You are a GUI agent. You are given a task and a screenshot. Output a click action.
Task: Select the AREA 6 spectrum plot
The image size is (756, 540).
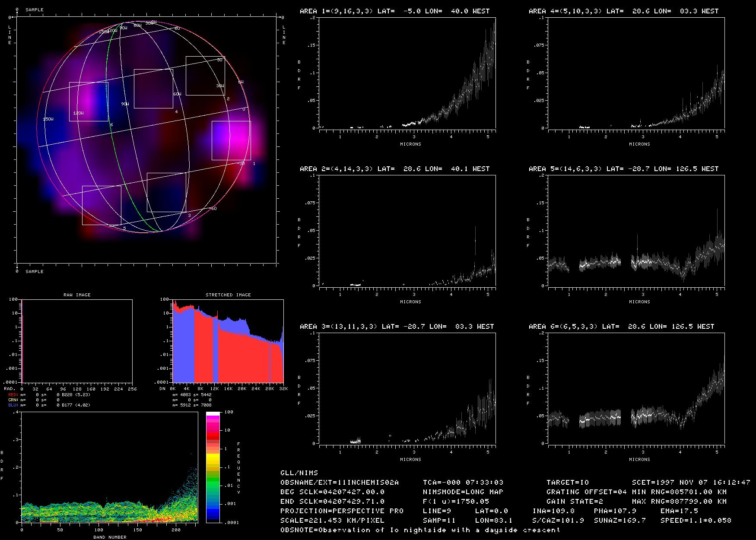[x=636, y=388]
